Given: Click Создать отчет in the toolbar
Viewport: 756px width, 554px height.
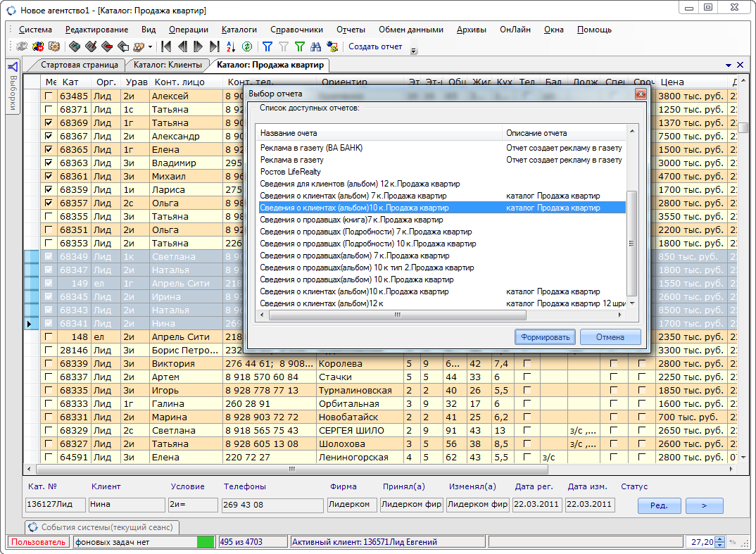Looking at the screenshot, I should [375, 46].
